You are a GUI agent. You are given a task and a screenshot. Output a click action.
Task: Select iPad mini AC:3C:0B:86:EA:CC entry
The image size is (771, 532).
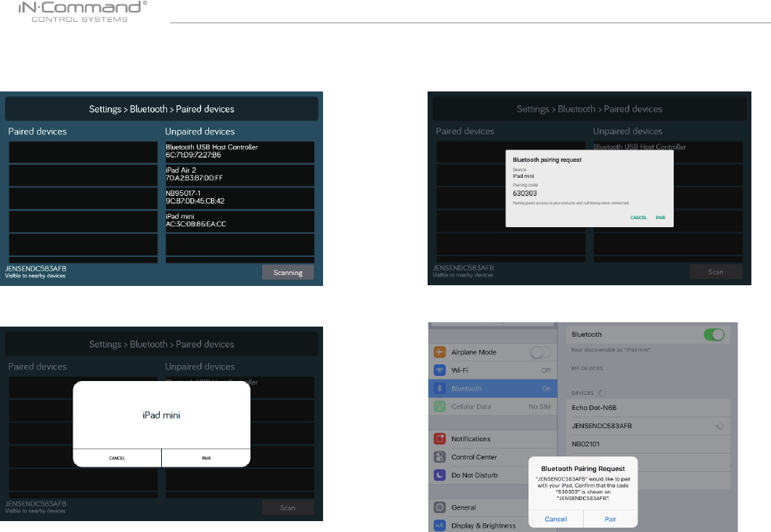[240, 221]
